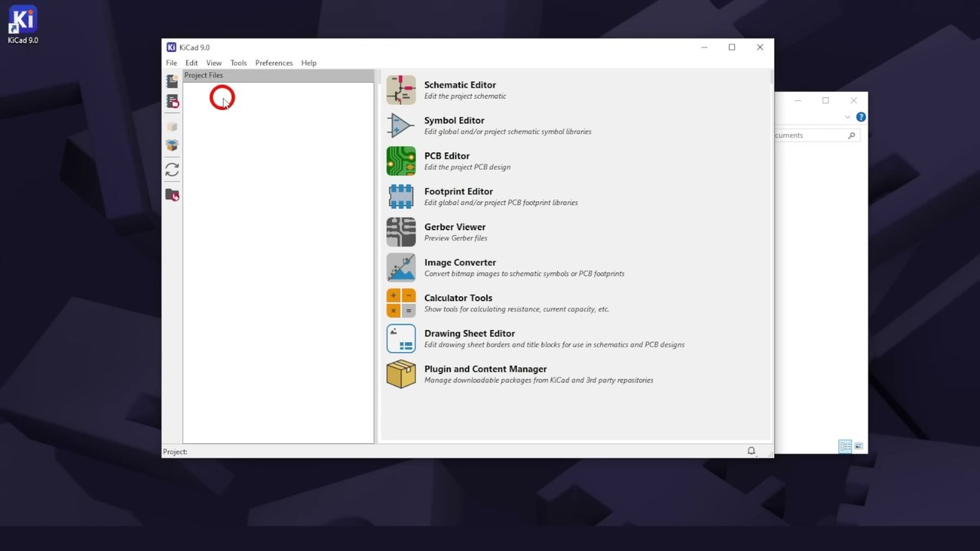Open Plugin and Content Manager
The height and width of the screenshot is (551, 980).
click(400, 374)
